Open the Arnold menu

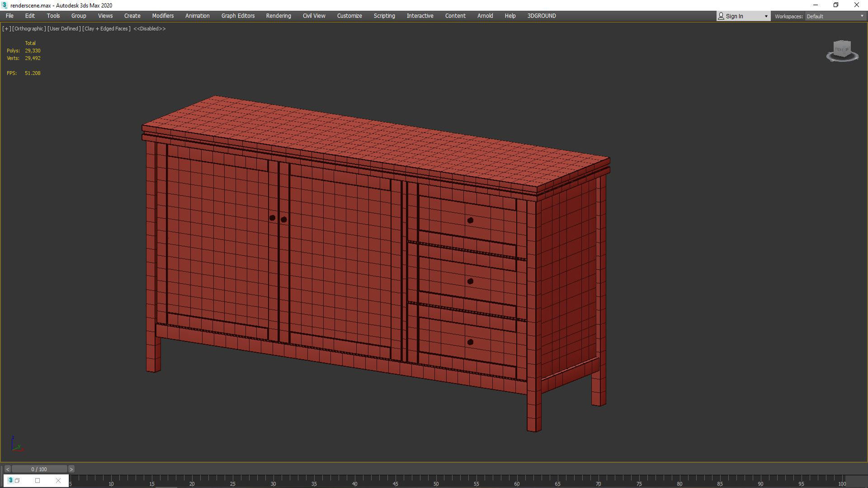(485, 16)
